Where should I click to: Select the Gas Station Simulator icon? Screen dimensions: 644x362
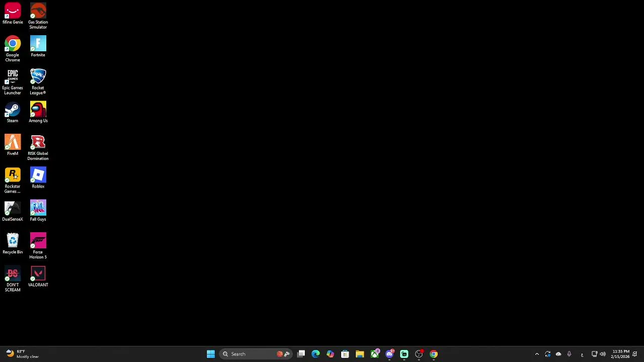[x=38, y=17]
